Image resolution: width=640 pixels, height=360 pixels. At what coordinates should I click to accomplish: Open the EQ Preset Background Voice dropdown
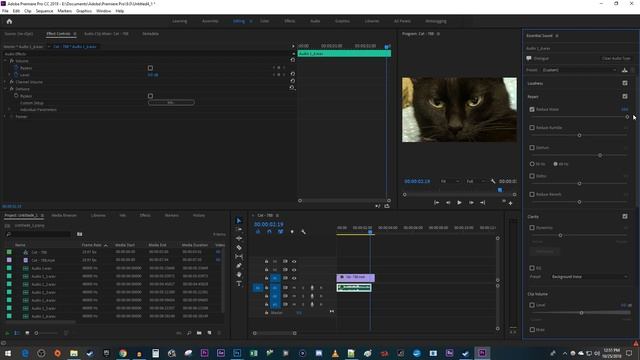[589, 277]
